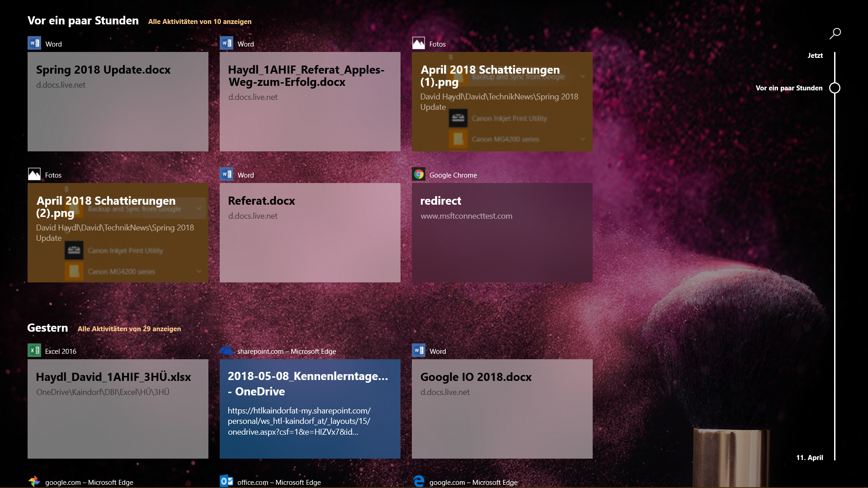Screen dimensions: 868x488
Task: Show all 10 activities from a few hours ago
Action: 200,22
